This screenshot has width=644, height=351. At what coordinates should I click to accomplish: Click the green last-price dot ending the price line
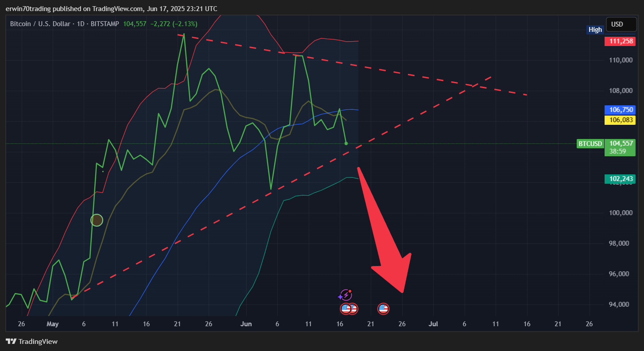pos(346,143)
